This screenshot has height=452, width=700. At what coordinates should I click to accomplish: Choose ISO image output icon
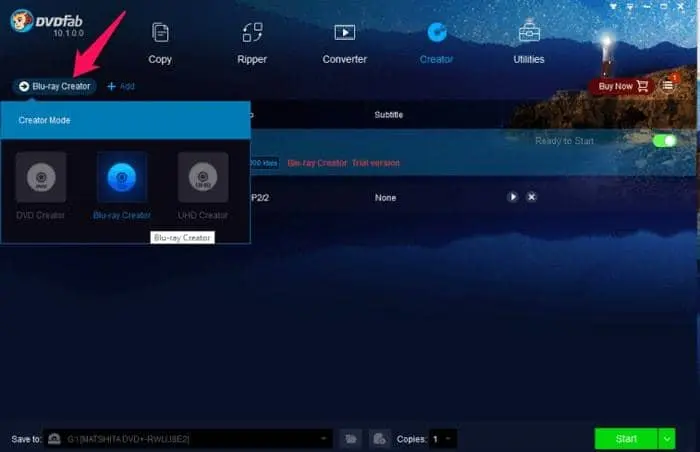tap(379, 439)
